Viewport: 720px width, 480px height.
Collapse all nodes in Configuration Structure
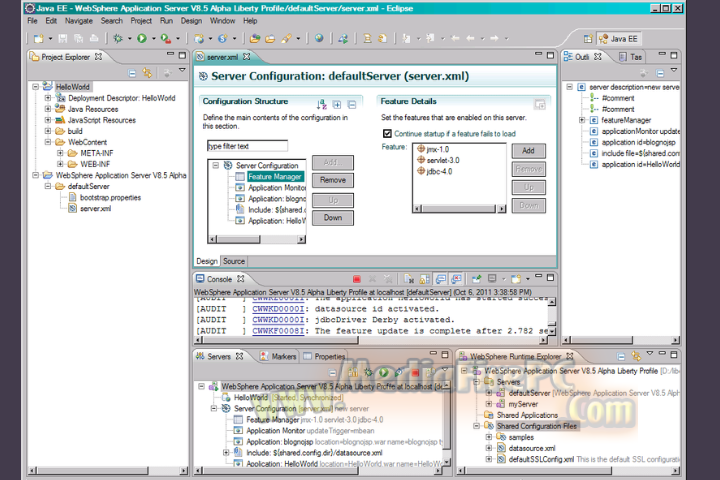point(352,105)
